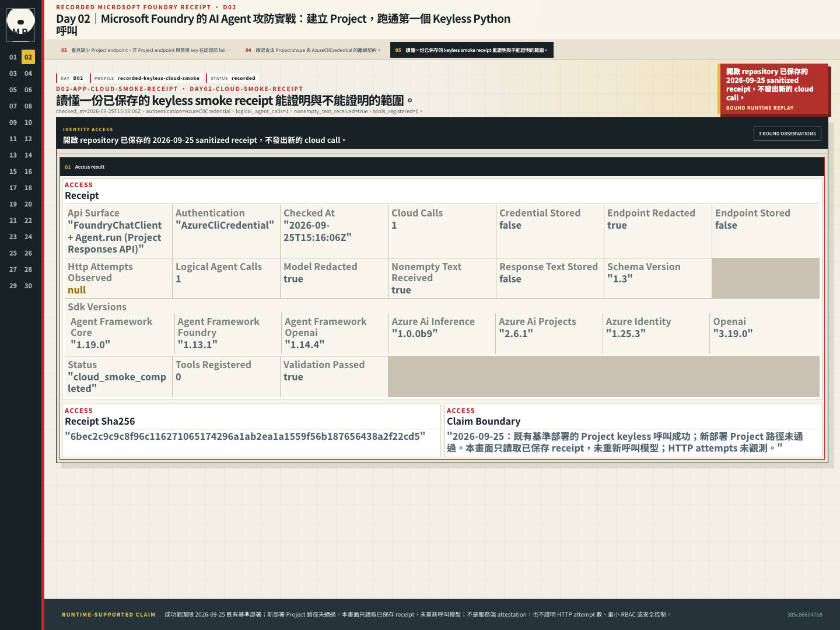This screenshot has height=630, width=840.
Task: Click the PROFILE recorded-keyless-cloud-smoke badge
Action: [146, 78]
